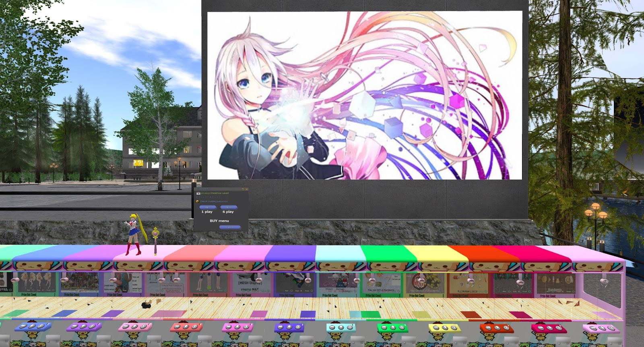Click the help question mark in pay dialog
The width and height of the screenshot is (644, 347).
point(243,189)
